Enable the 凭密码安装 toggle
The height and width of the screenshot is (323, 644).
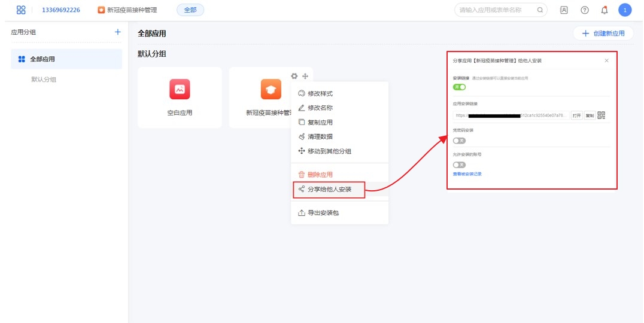pos(459,141)
